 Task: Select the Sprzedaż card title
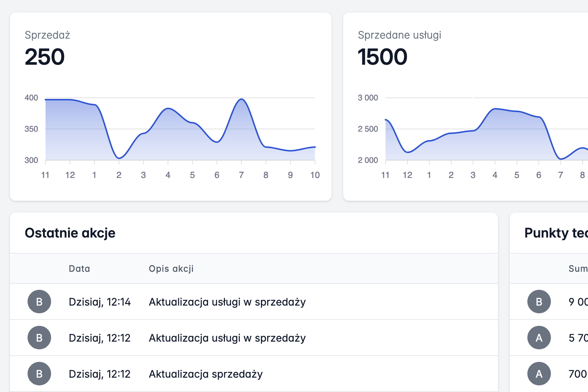(47, 35)
